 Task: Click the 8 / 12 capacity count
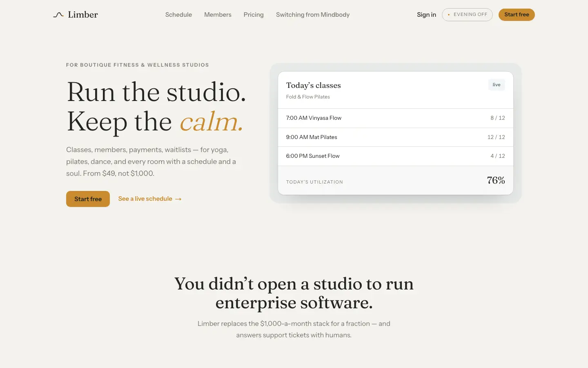[498, 118]
